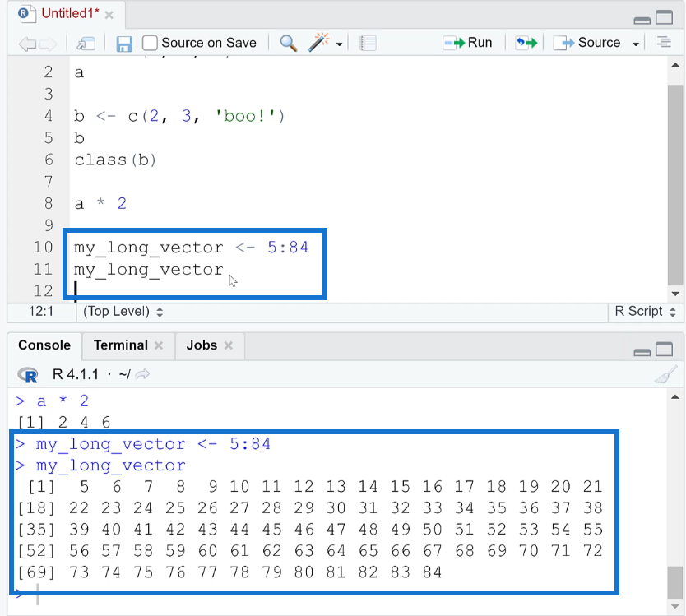
Task: Click the [69] row of console output
Action: click(x=229, y=572)
